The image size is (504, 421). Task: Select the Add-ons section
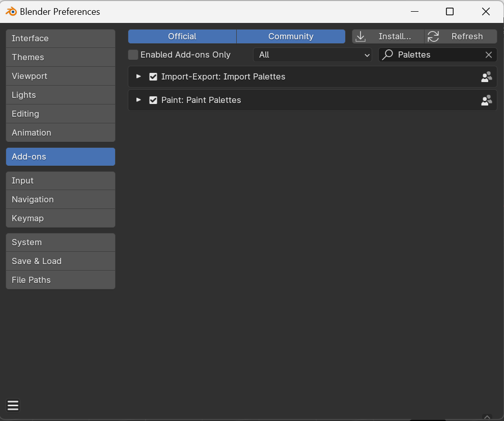(61, 157)
